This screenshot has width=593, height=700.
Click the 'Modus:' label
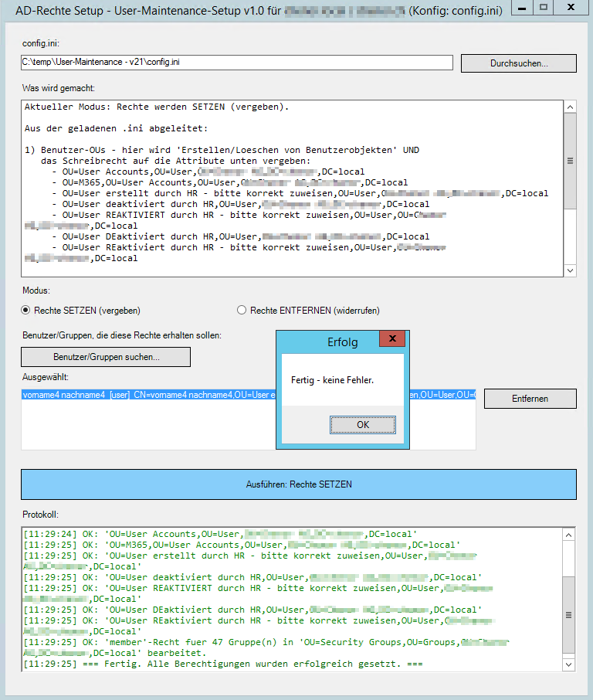(x=36, y=291)
